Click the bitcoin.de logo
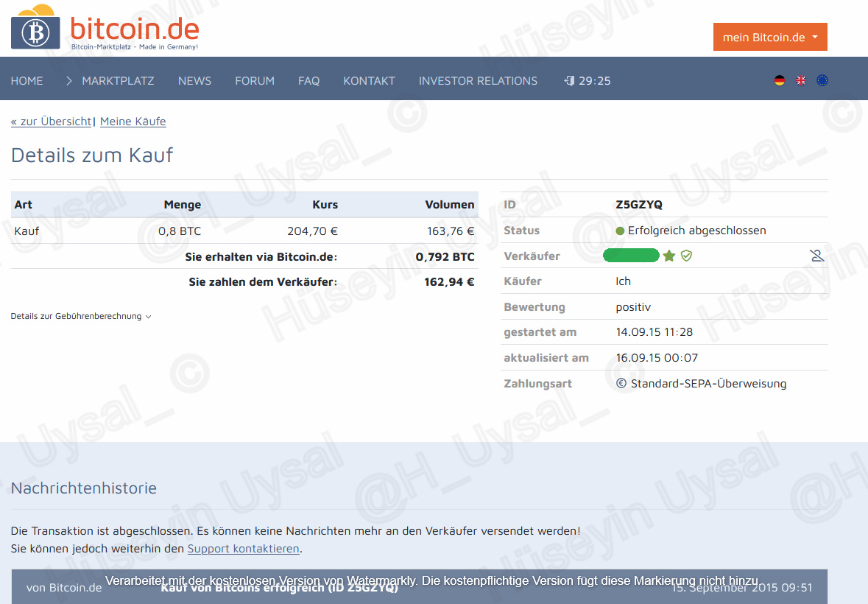 click(105, 28)
